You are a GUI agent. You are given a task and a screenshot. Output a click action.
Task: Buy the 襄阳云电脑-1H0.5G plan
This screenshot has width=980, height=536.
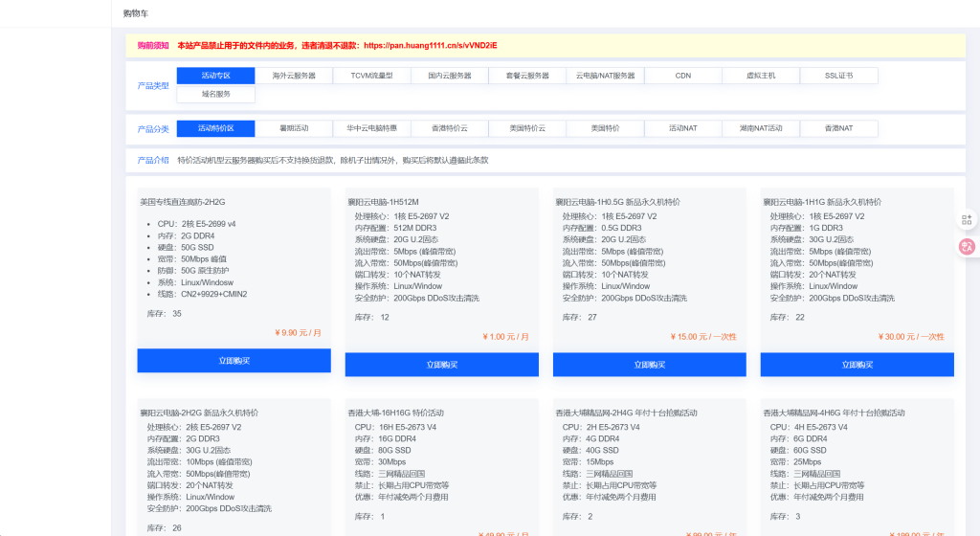tap(650, 365)
